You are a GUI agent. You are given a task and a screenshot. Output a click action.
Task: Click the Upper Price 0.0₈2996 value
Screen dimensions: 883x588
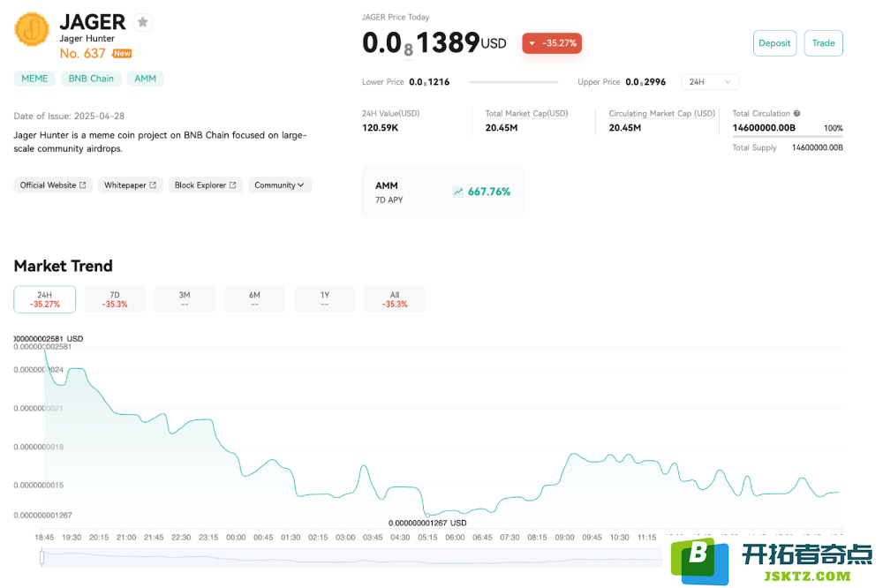point(645,81)
